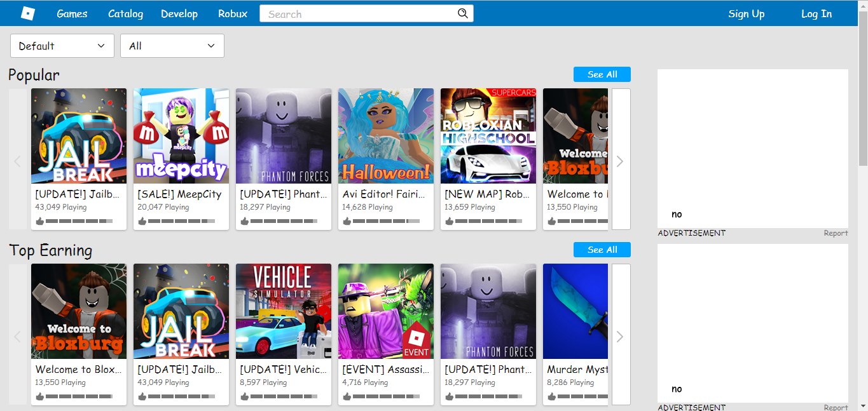The width and height of the screenshot is (868, 411).
Task: Click the thumbs-up icon on Murder Mystery card
Action: click(x=552, y=396)
